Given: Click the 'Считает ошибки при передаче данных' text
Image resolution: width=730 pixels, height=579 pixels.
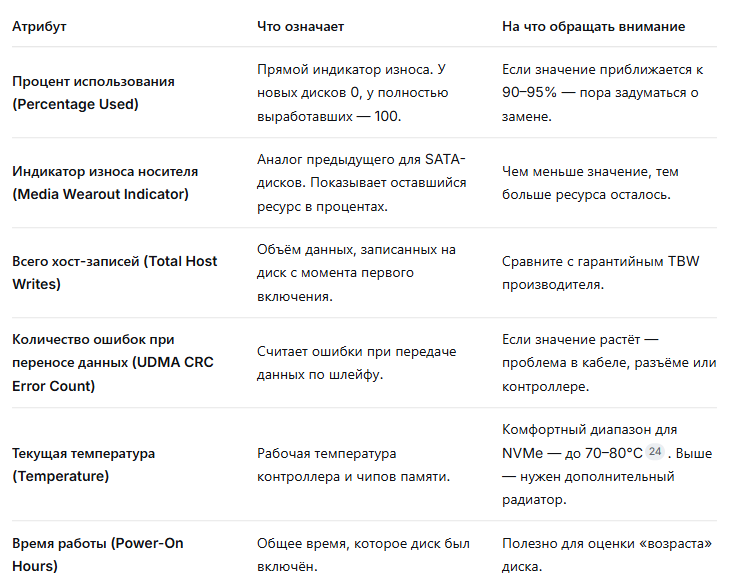Looking at the screenshot, I should [356, 362].
